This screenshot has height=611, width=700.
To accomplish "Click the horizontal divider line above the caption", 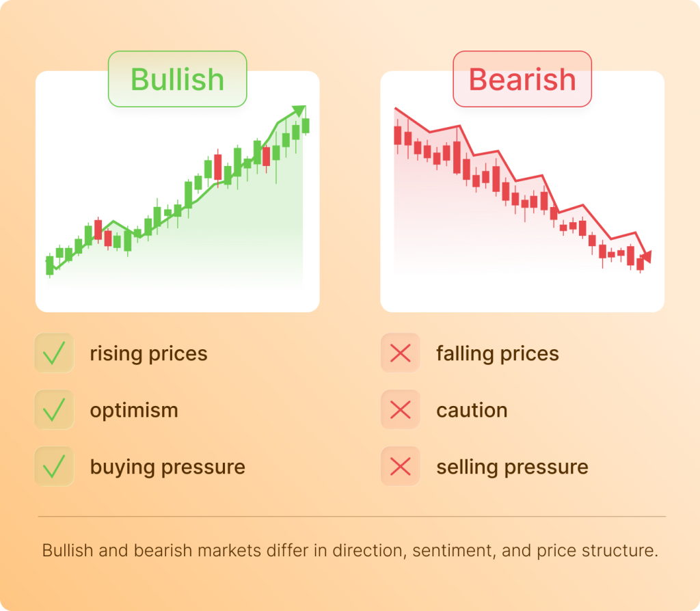I will [351, 517].
